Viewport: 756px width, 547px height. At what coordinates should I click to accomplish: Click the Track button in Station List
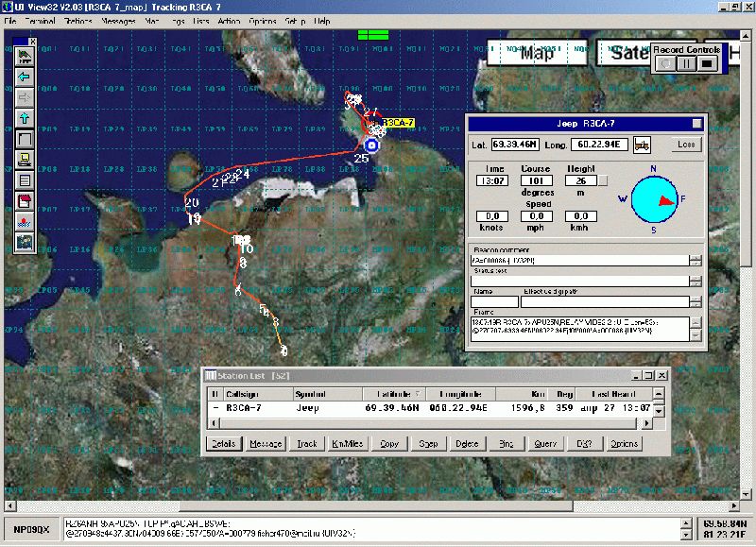tap(307, 443)
